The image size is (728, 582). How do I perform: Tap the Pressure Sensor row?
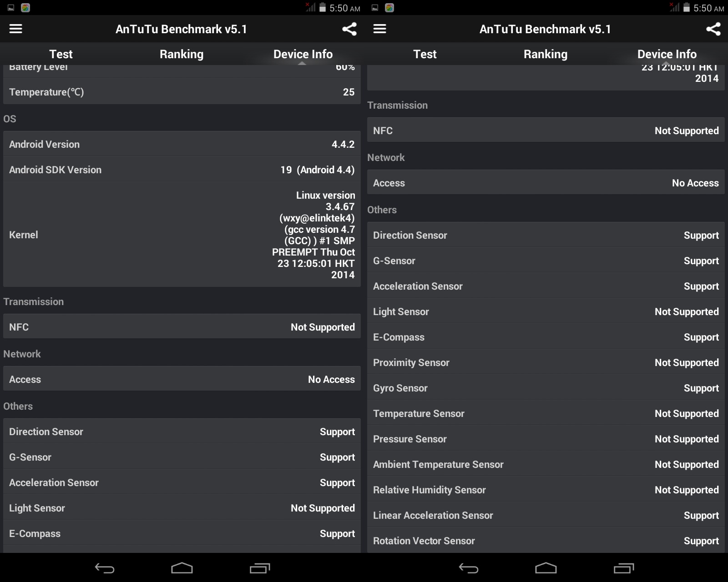[x=546, y=439]
